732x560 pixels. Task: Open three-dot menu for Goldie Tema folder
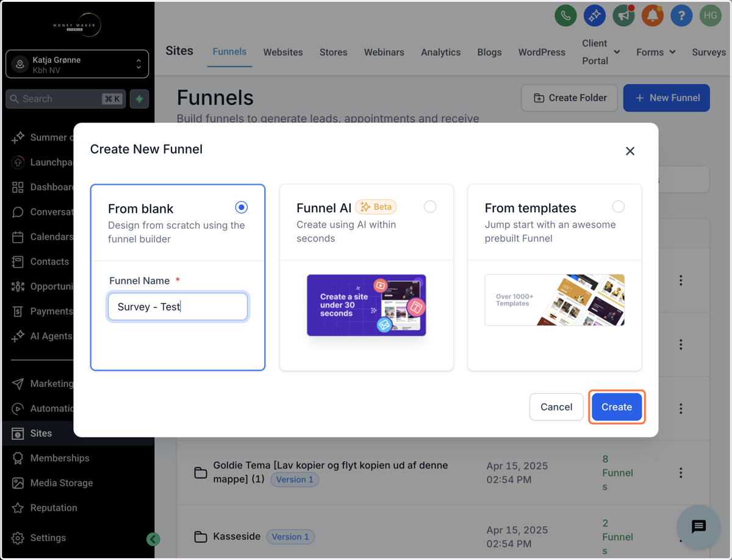(681, 472)
